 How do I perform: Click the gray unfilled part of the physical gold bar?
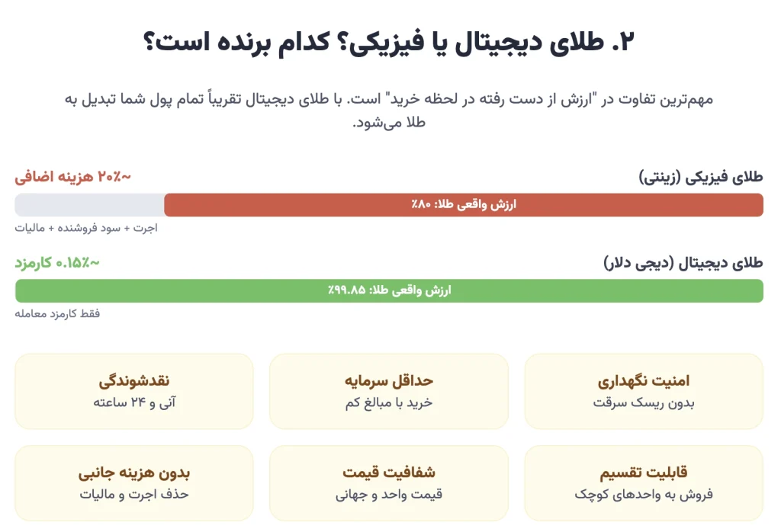89,205
